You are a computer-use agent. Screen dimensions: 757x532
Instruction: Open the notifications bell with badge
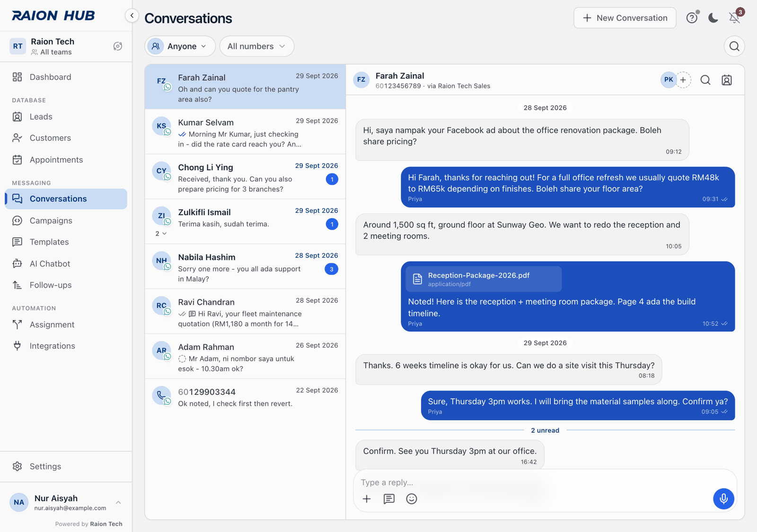[x=734, y=17]
